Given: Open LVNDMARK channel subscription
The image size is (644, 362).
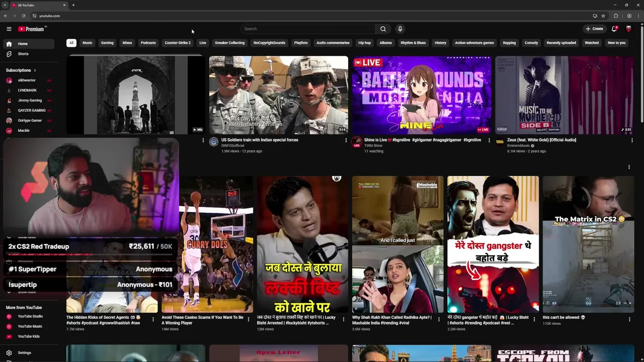Looking at the screenshot, I should [28, 90].
